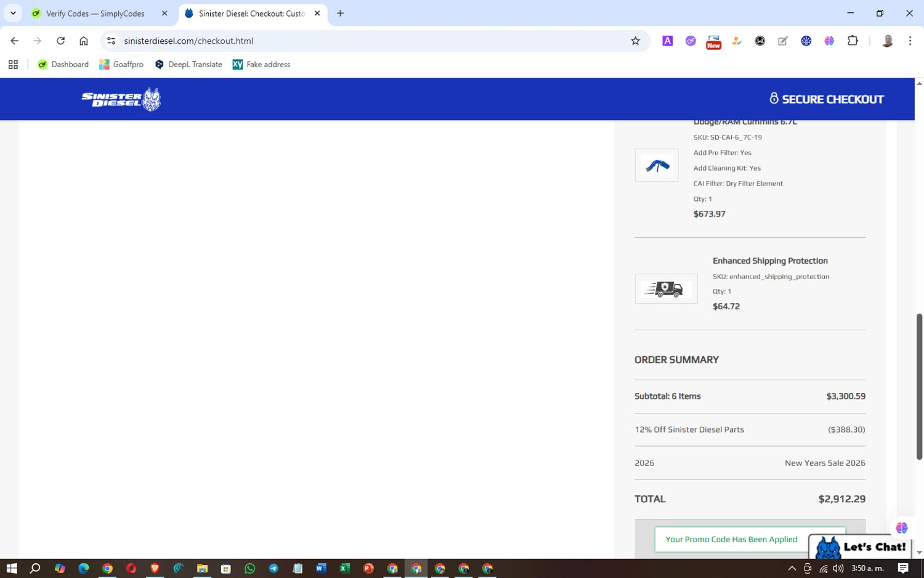This screenshot has height=578, width=924.
Task: Click the ORDER SUMMARY heading
Action: click(x=676, y=360)
